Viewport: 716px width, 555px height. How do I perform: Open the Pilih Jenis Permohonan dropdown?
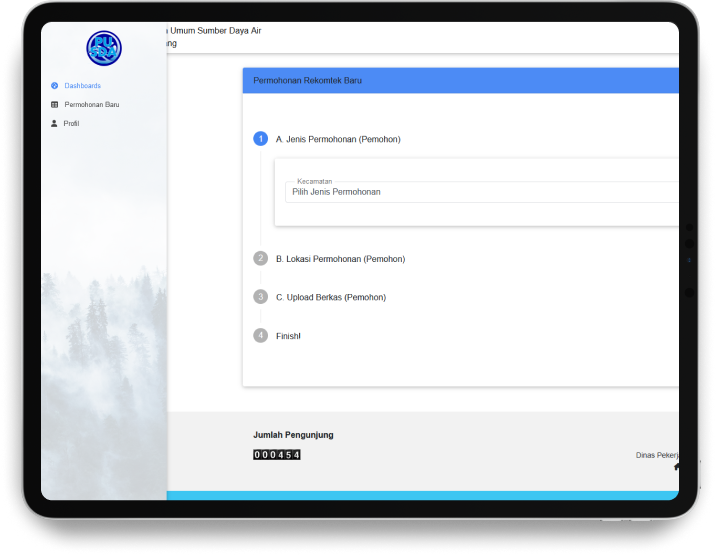(x=480, y=192)
